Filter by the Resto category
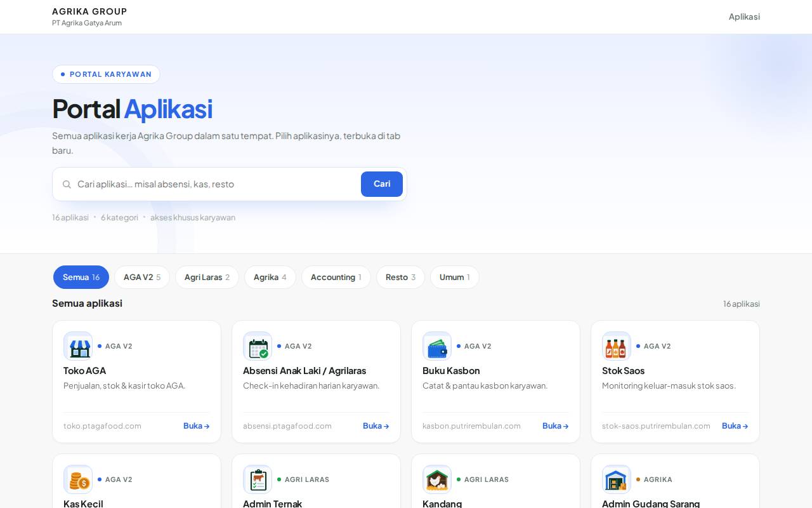Screen dimensions: 812x508 [x=401, y=277]
